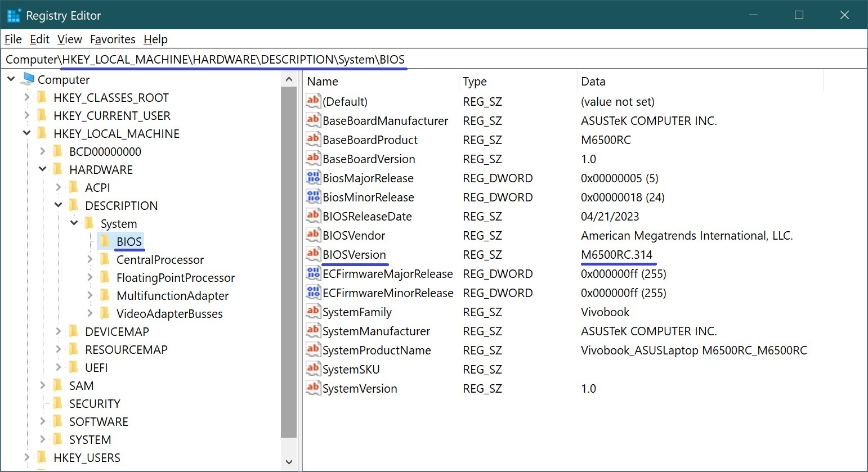The height and width of the screenshot is (472, 868).
Task: Expand the SOFTWARE key arrow
Action: click(42, 421)
